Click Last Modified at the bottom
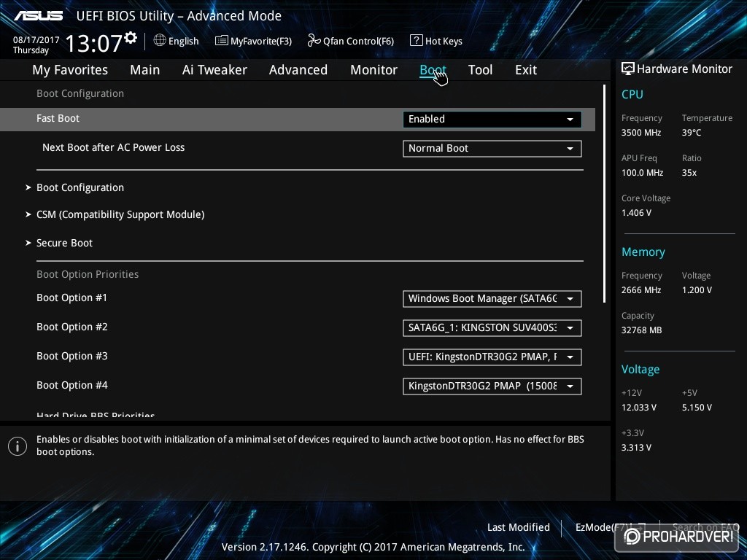 [x=519, y=527]
